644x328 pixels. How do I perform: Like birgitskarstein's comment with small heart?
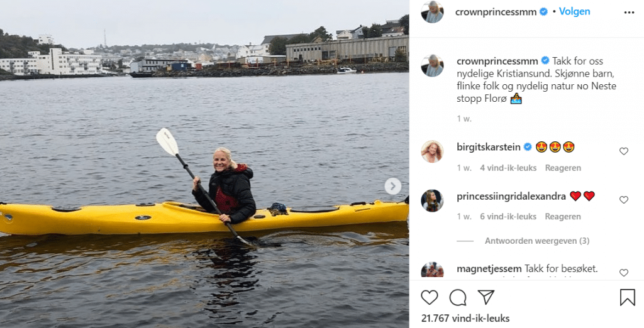tap(624, 151)
